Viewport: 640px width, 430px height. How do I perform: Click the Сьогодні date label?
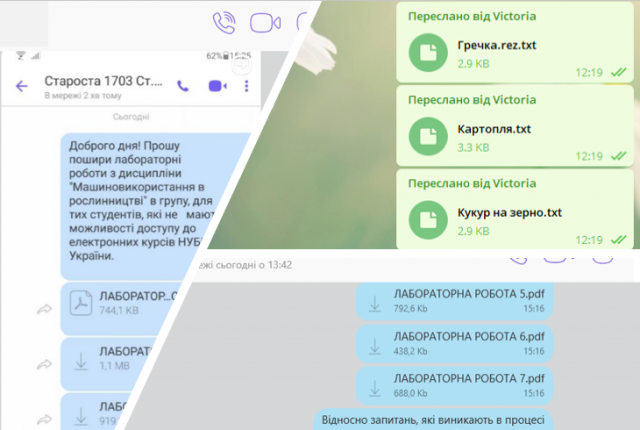pos(131,117)
